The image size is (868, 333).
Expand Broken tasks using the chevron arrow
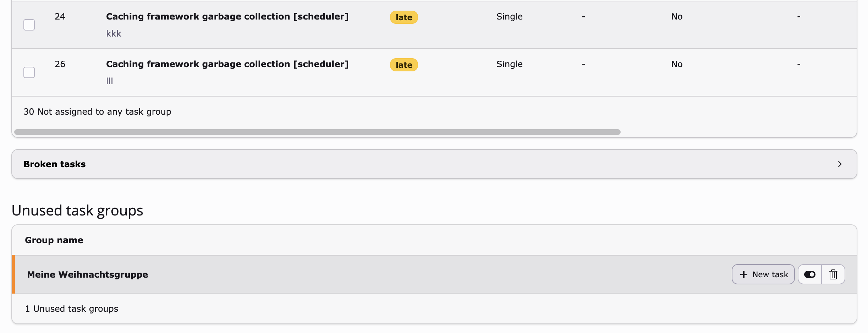coord(840,164)
